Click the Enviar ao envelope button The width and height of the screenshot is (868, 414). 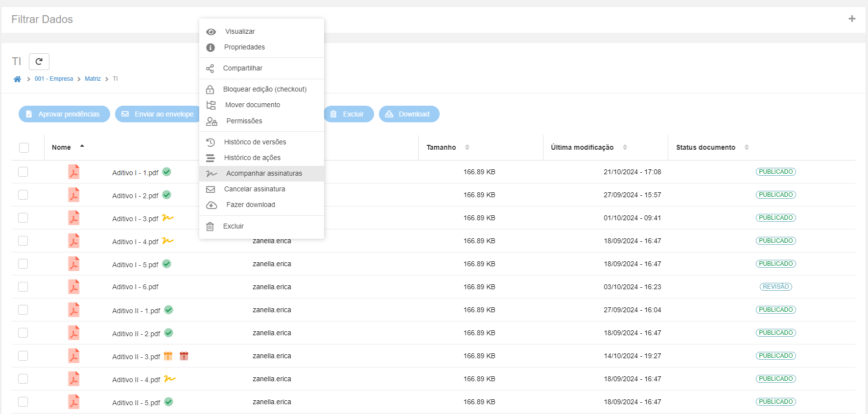158,114
